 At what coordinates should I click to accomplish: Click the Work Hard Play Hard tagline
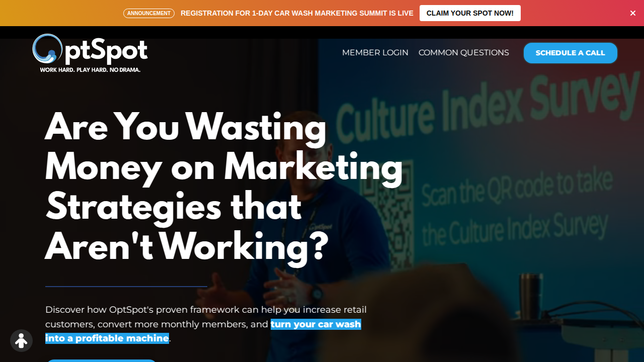click(90, 70)
